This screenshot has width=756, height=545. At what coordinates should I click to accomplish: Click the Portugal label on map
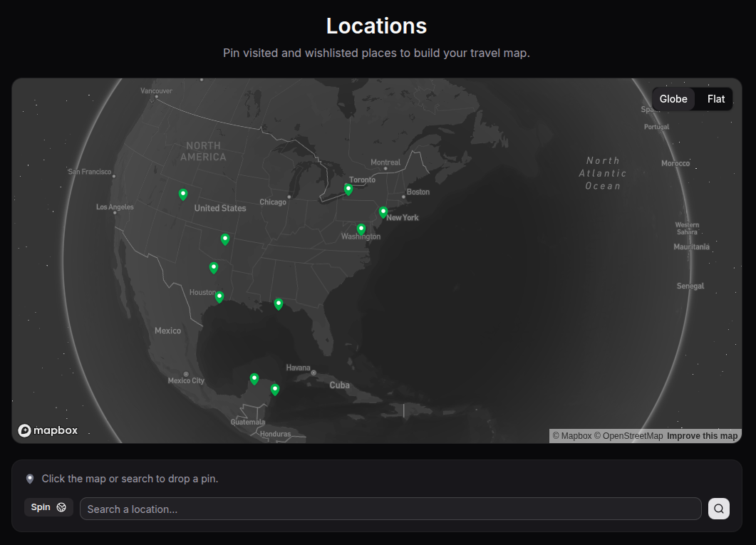pos(657,127)
